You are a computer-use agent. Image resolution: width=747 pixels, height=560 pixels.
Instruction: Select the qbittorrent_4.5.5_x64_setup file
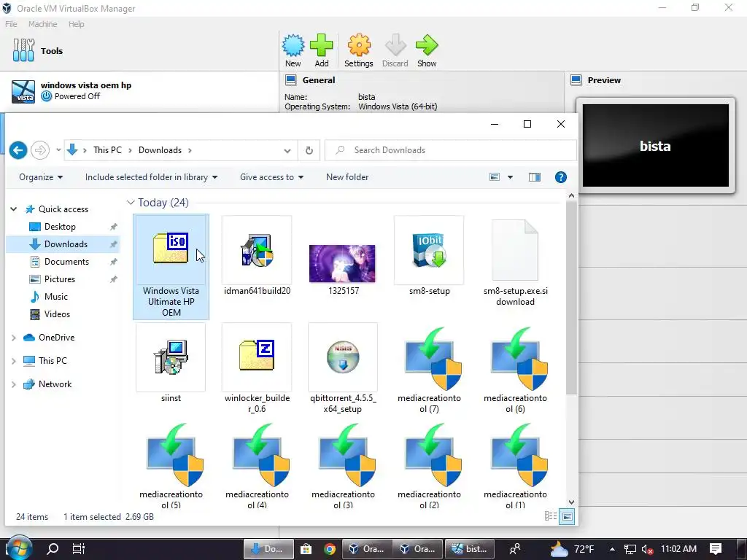(x=343, y=368)
